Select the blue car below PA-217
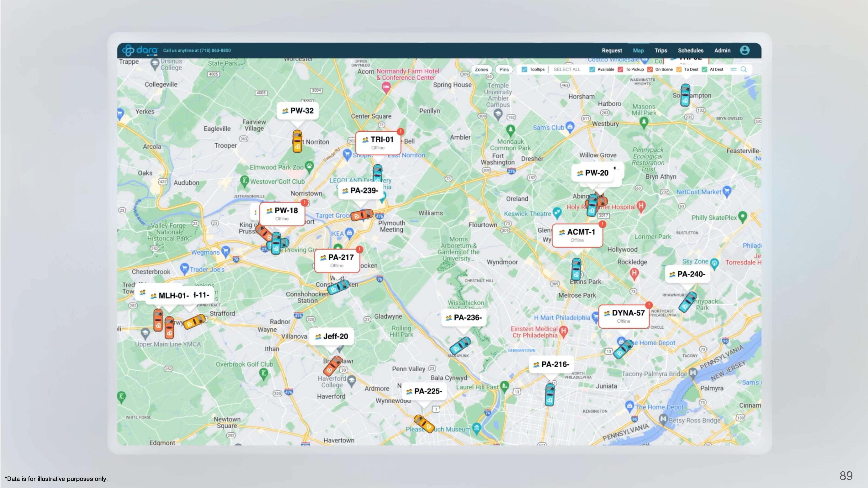Viewport: 868px width, 488px height. pyautogui.click(x=338, y=287)
